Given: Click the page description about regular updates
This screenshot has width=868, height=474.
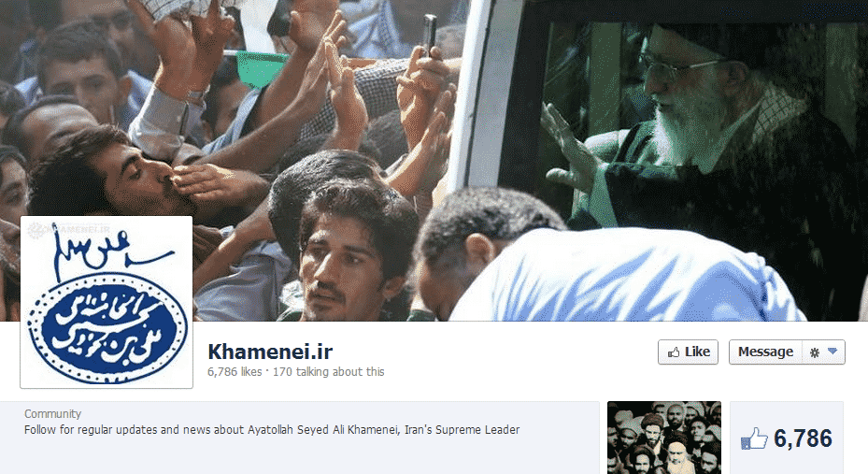Looking at the screenshot, I should coord(272,430).
